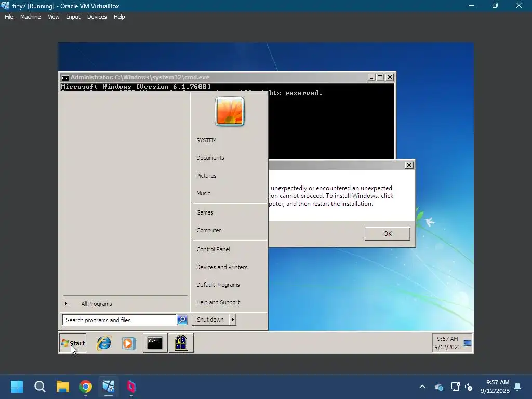Maximize the cmd.exe window

(380, 77)
